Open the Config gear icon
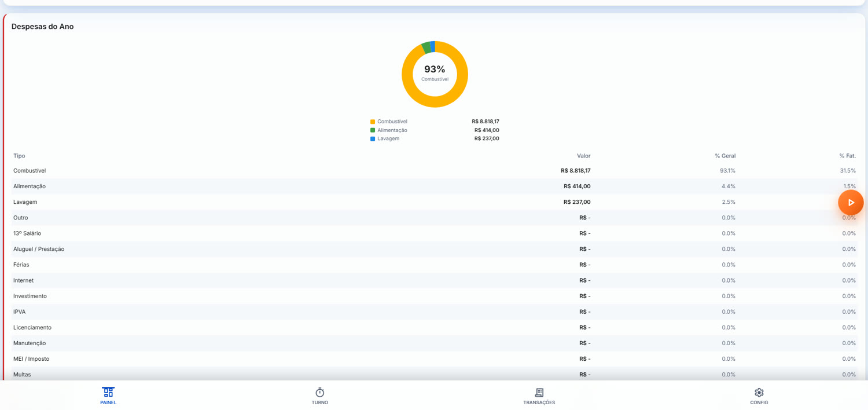 point(759,392)
